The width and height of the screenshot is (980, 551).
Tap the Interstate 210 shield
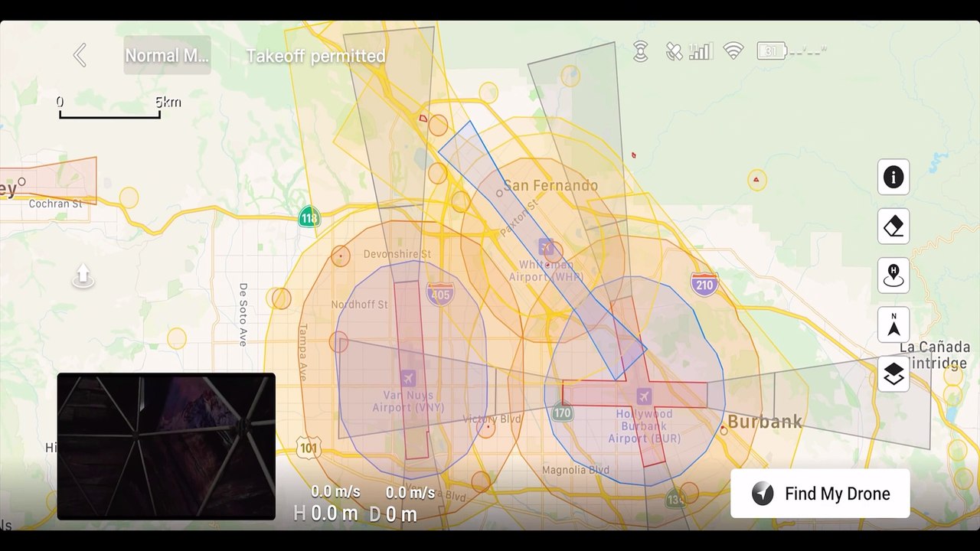tap(704, 284)
